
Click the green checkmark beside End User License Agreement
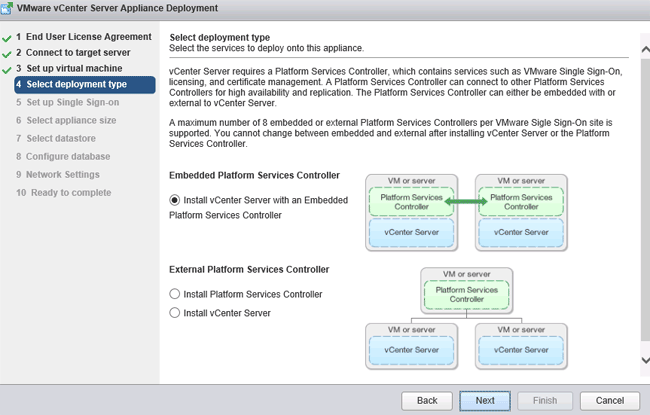point(7,39)
